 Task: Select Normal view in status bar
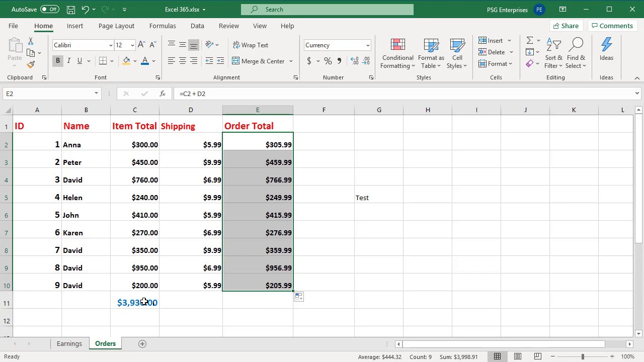click(497, 356)
